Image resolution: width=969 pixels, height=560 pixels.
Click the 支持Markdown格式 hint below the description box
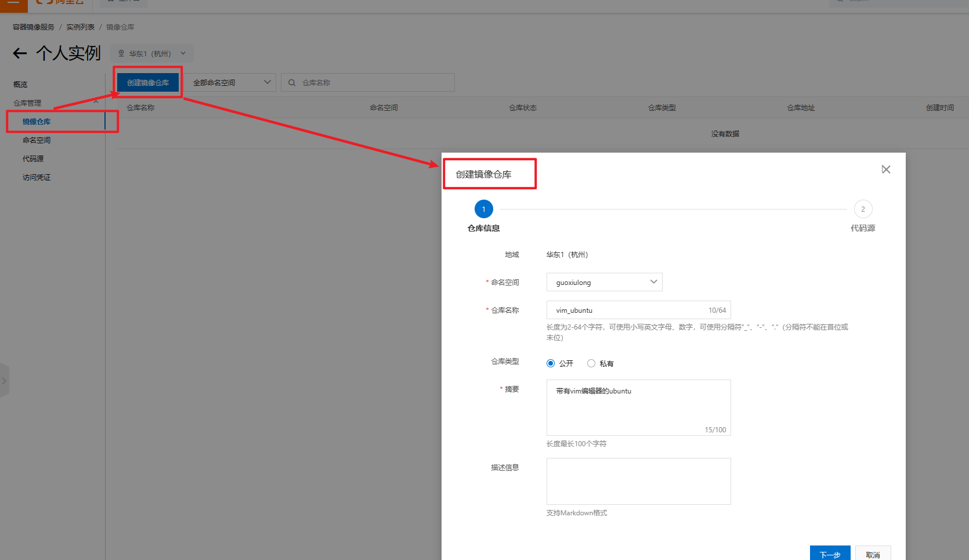click(x=577, y=512)
